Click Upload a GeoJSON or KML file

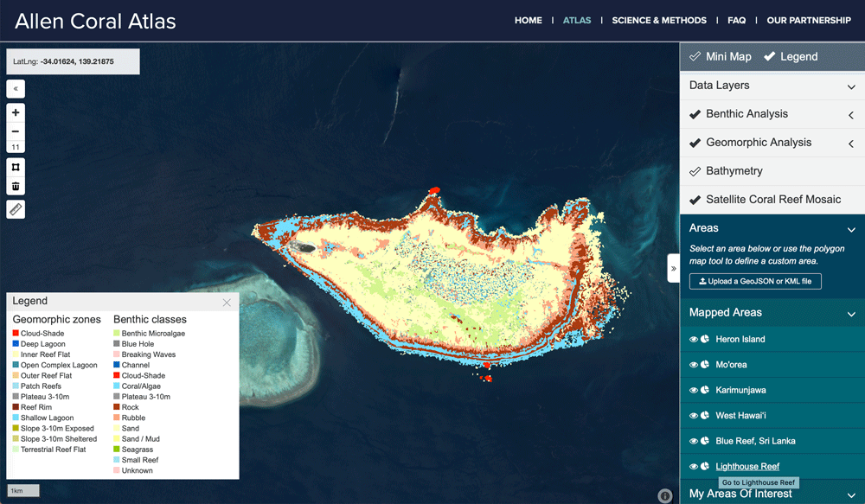point(755,281)
